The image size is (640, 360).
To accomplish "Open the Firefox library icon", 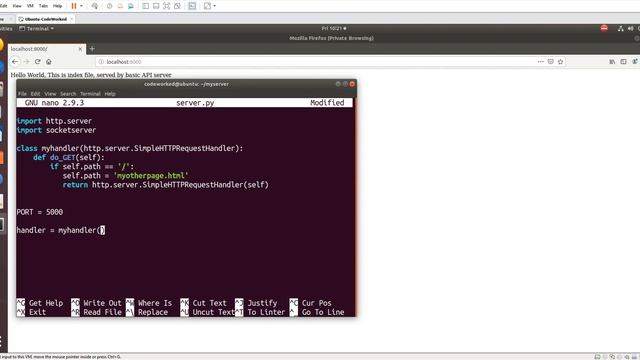I will click(612, 62).
